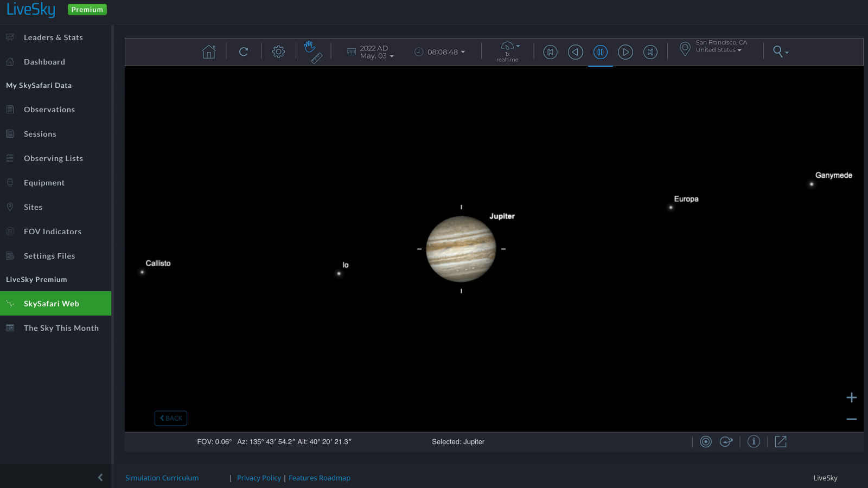Open the search tool
The image size is (868, 488).
click(x=780, y=52)
